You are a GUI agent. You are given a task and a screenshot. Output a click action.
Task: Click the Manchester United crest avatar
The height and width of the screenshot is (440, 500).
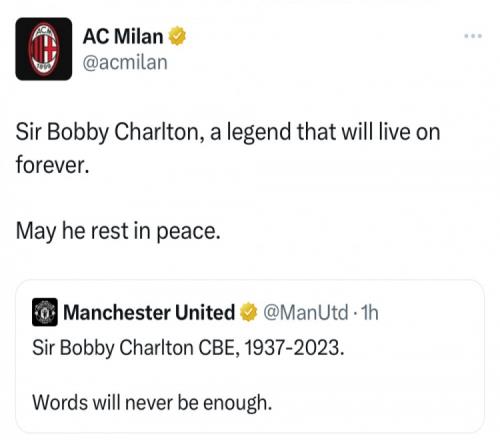tap(45, 312)
